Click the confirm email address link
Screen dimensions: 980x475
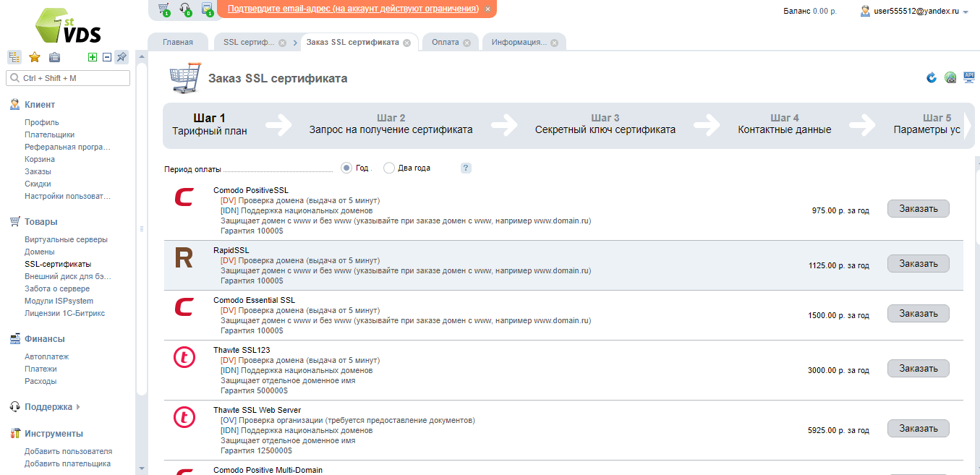tap(353, 9)
